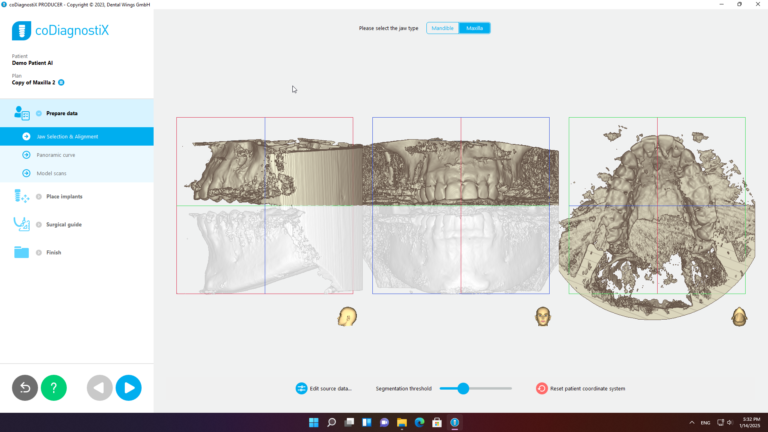Click the gray previous step arrow
This screenshot has height=432, width=768.
click(x=100, y=388)
